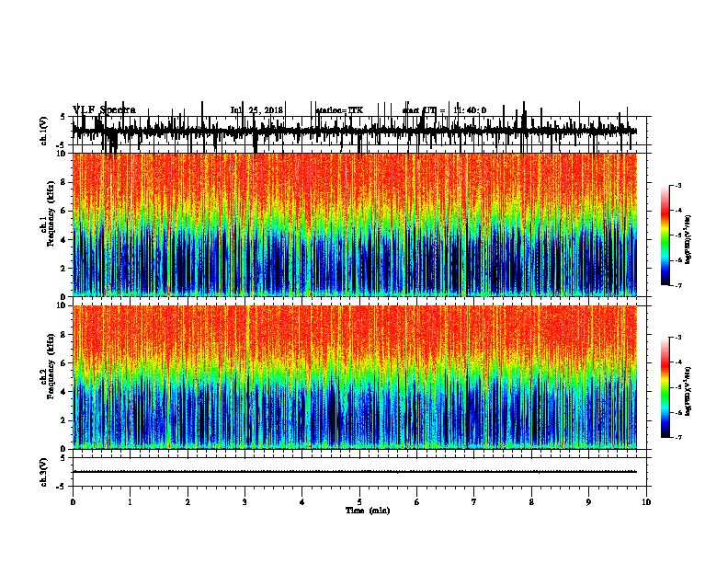Screen dimensions: 728x563
Task: Click the ch.1 spectrogram color bar
Action: 665,236
